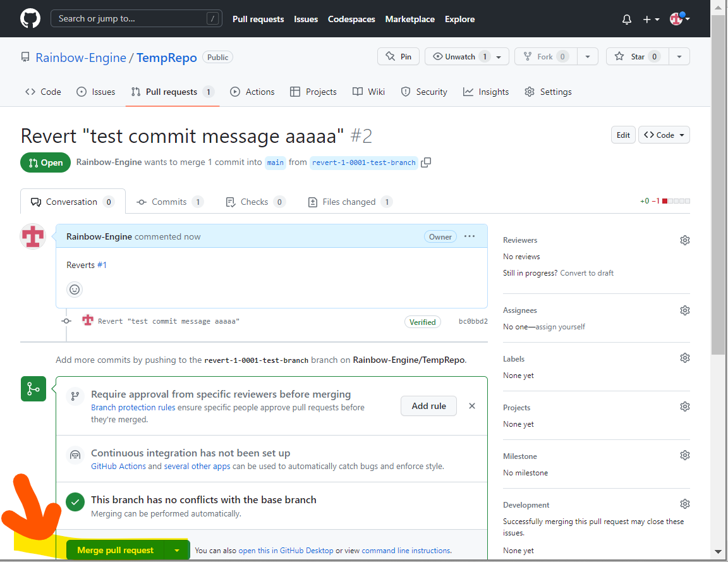Expand the merge method dropdown arrow

[177, 551]
